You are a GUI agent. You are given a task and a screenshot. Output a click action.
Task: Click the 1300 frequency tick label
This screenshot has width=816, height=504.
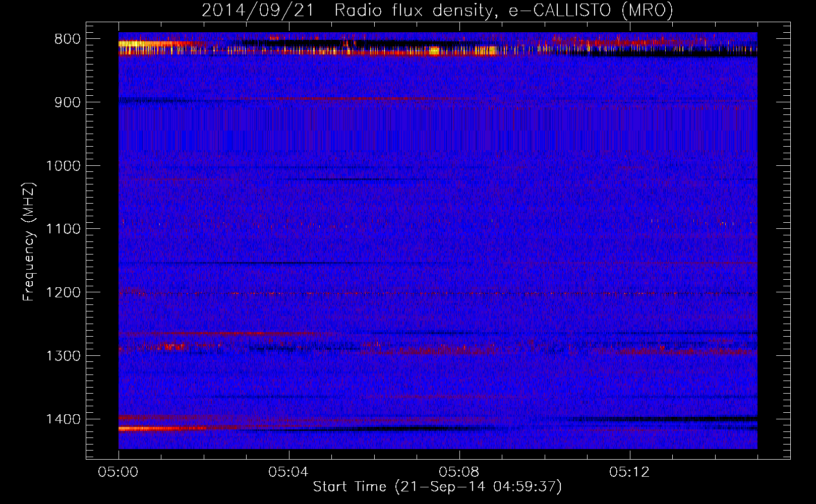click(x=63, y=356)
